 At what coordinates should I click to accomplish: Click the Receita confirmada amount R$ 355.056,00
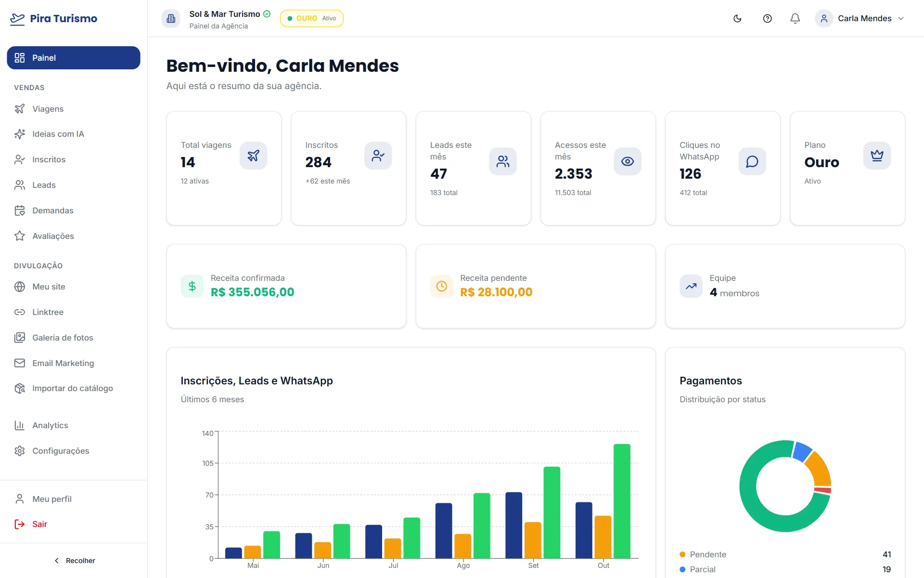coord(252,292)
